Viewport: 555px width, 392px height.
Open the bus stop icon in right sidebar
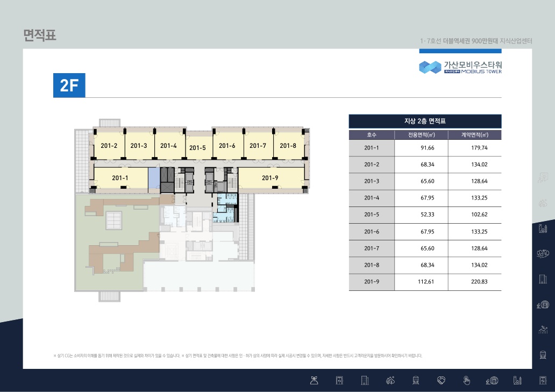point(543,304)
